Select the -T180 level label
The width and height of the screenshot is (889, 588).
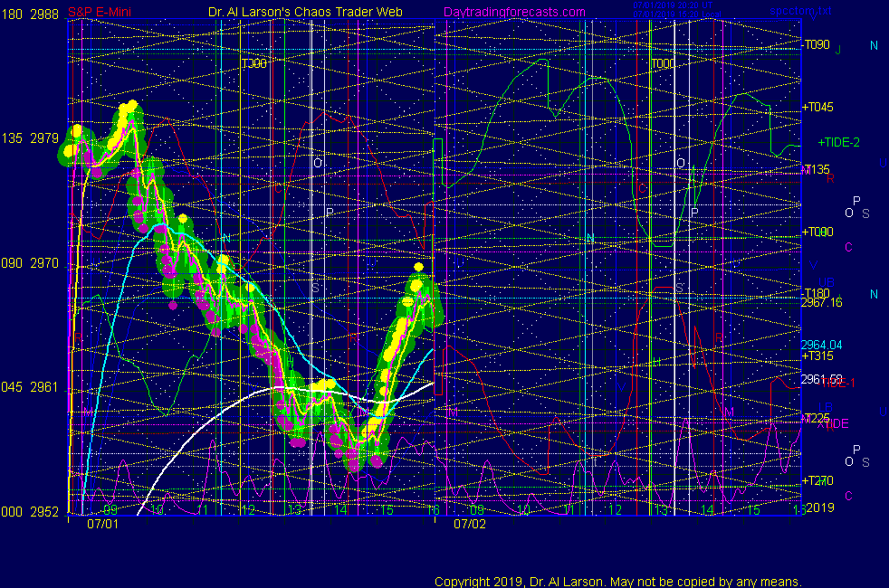pyautogui.click(x=817, y=293)
